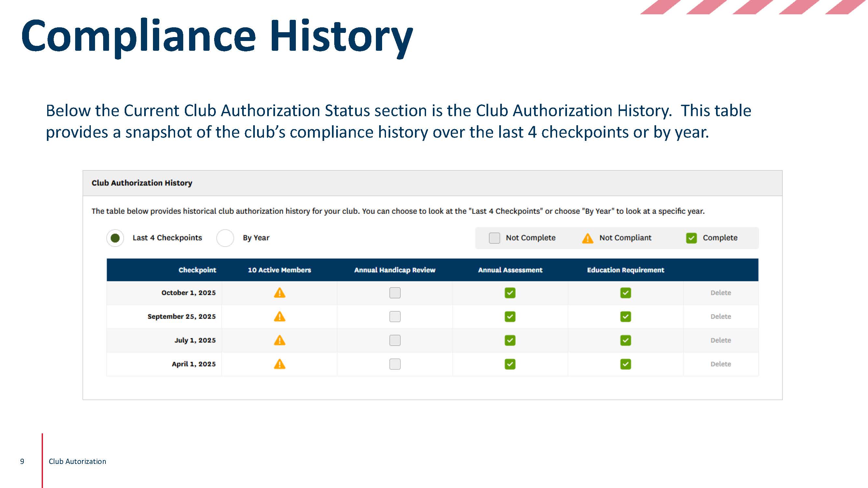Click Delete for the October 1, 2025 checkpoint
The image size is (868, 488).
(x=721, y=293)
